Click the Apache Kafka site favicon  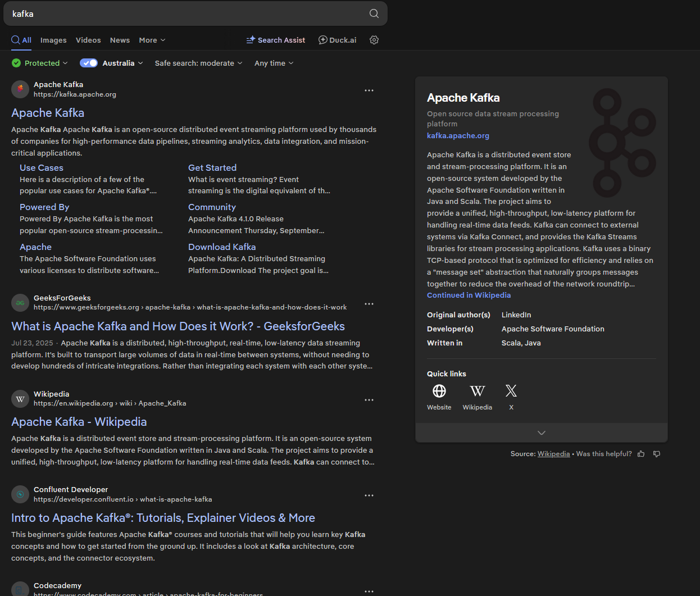(x=20, y=89)
